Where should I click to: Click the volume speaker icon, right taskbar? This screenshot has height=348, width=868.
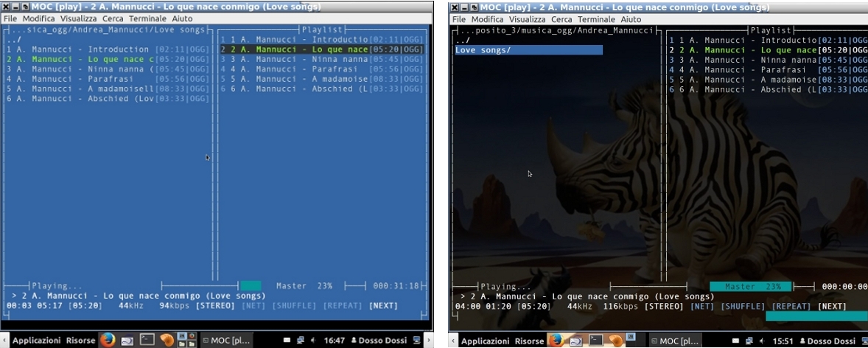tap(763, 340)
